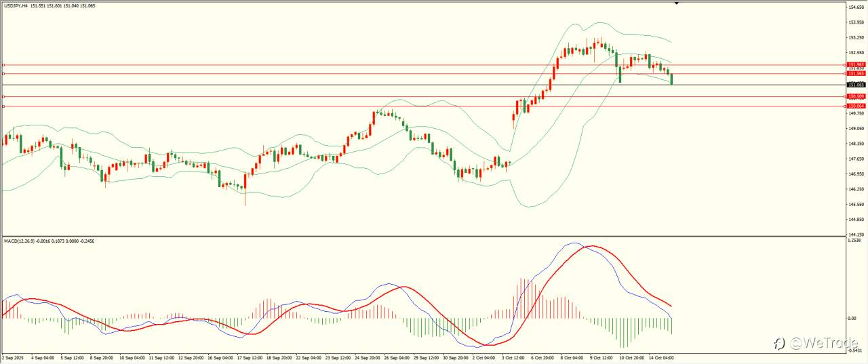
Task: Click the black current price 151.065 label
Action: pyautogui.click(x=856, y=85)
